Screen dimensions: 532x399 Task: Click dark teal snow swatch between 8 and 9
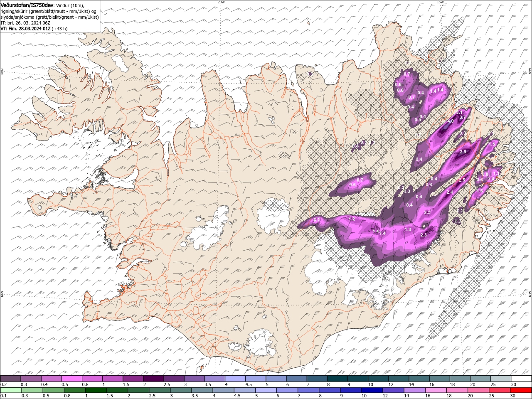(337, 379)
